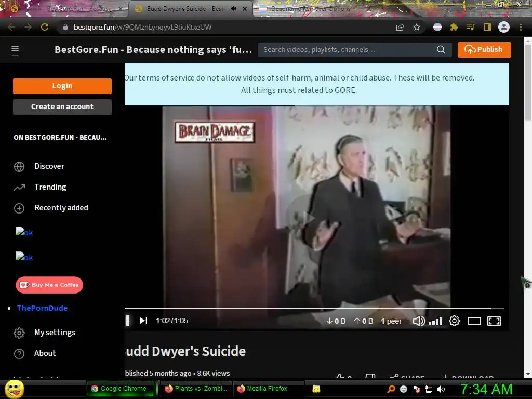The height and width of the screenshot is (399, 532).
Task: Open the Chrome profile avatar
Action: pos(504,27)
